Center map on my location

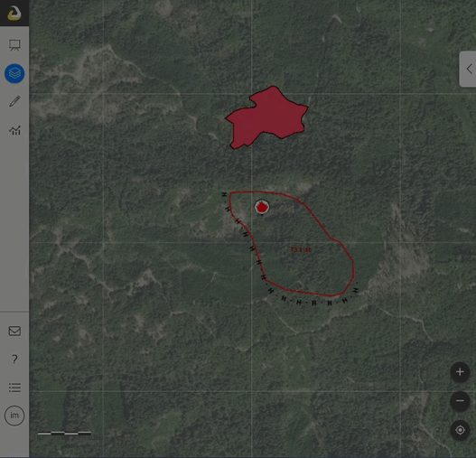(460, 430)
